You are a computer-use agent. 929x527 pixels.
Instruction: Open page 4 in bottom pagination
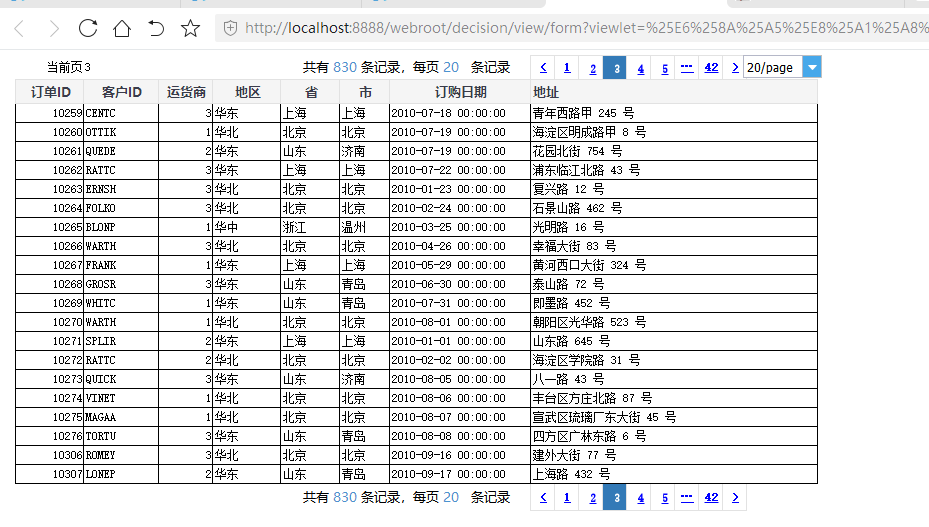(640, 498)
